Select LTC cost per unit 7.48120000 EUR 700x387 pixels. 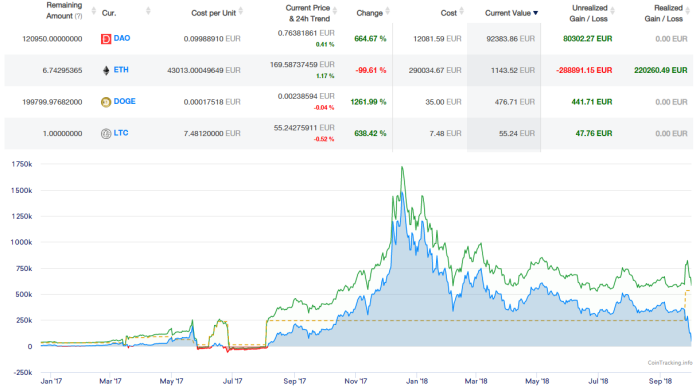point(212,133)
